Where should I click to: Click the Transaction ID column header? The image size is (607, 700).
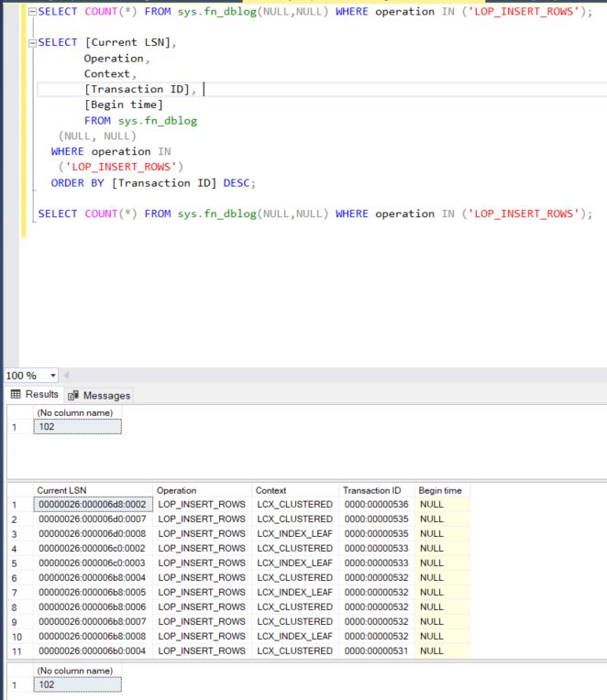click(377, 490)
